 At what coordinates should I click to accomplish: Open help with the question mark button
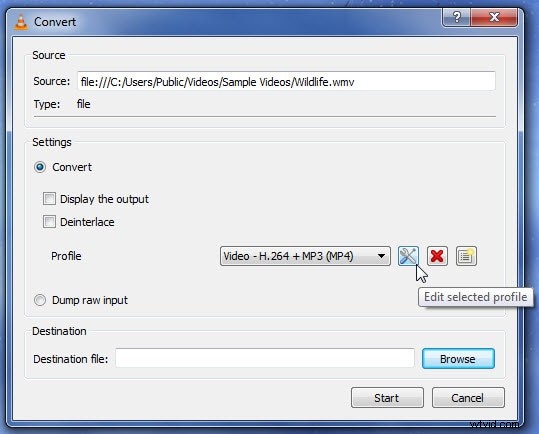coord(456,17)
